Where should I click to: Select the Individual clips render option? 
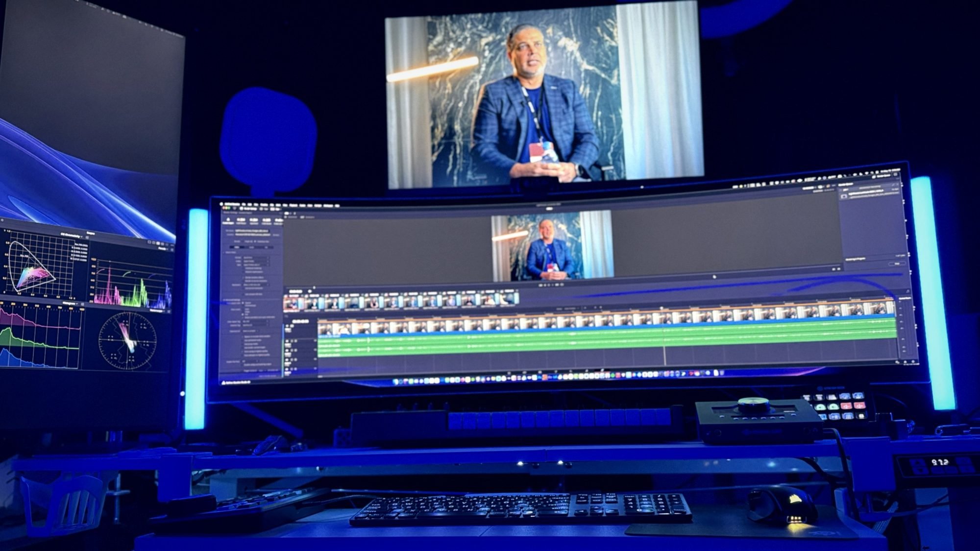tap(263, 241)
